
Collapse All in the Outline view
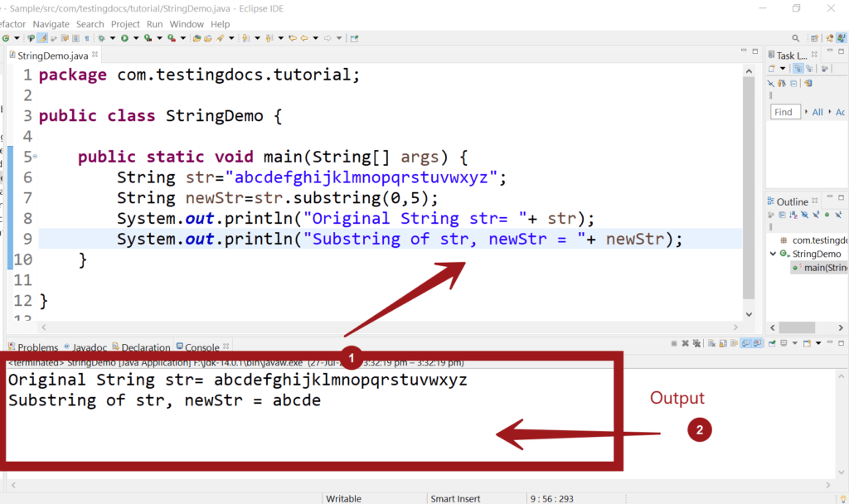pos(782,216)
